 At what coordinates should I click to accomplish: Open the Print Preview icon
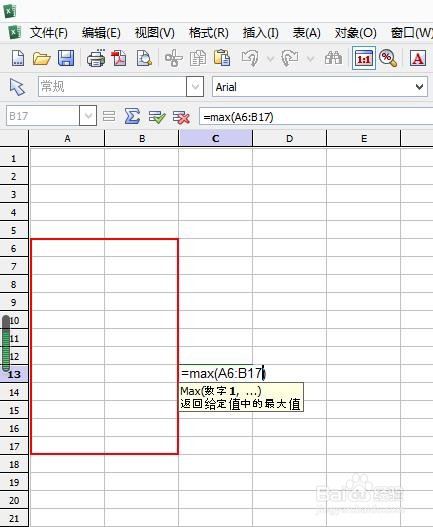pyautogui.click(x=144, y=58)
